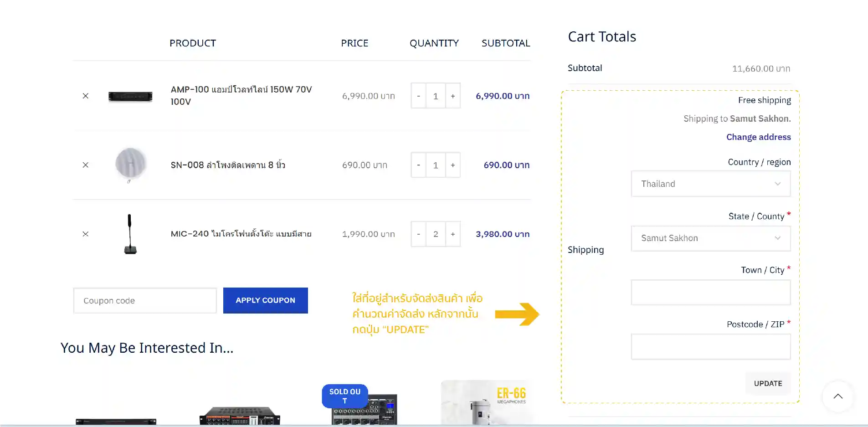Remove MIC-240 microphone from cart
868x427 pixels.
85,234
